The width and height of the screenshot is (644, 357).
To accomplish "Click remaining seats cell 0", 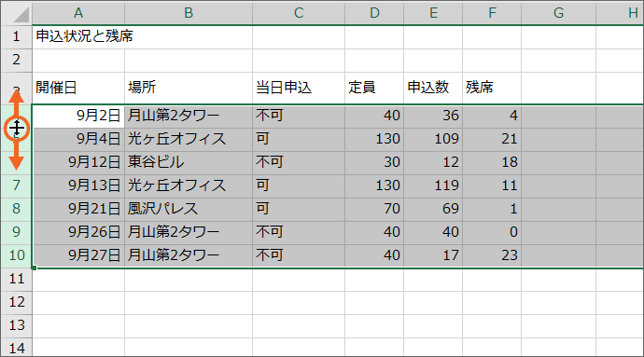I will [x=492, y=232].
